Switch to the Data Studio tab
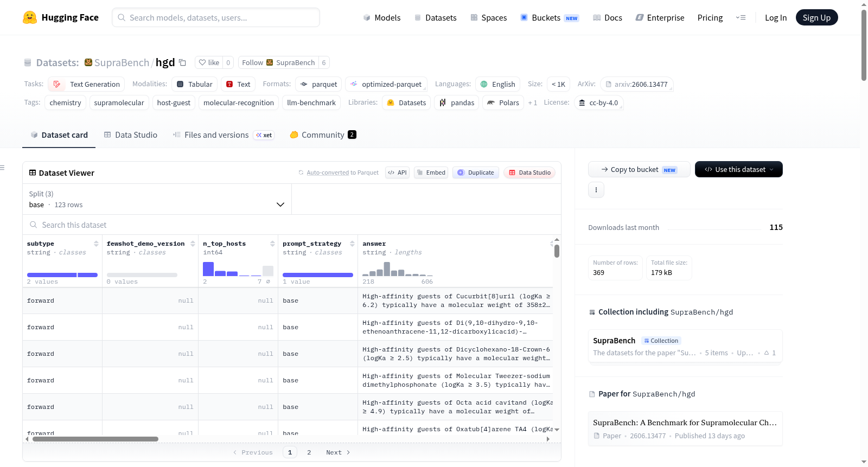This screenshot has height=467, width=868. (x=131, y=135)
